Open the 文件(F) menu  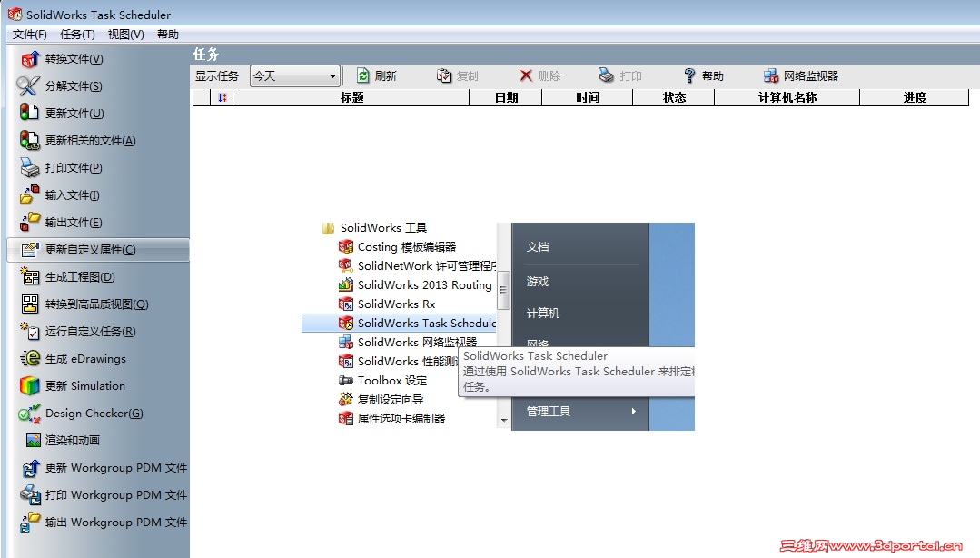[29, 35]
